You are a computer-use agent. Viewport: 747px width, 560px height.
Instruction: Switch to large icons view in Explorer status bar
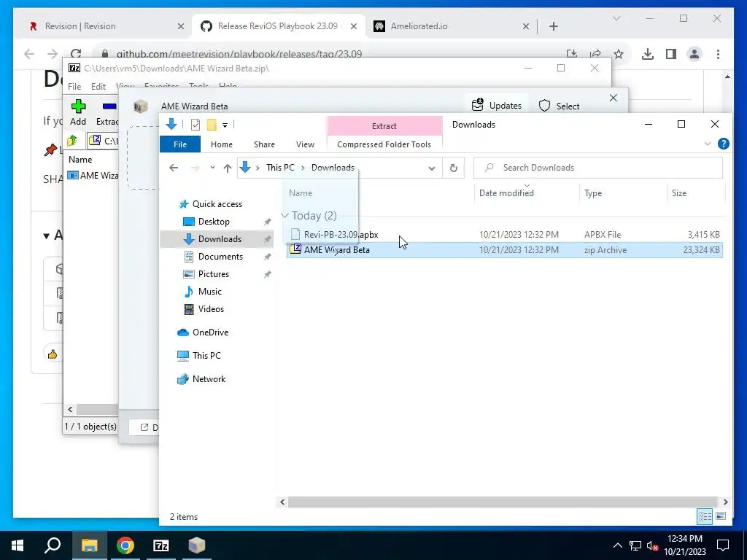[721, 517]
